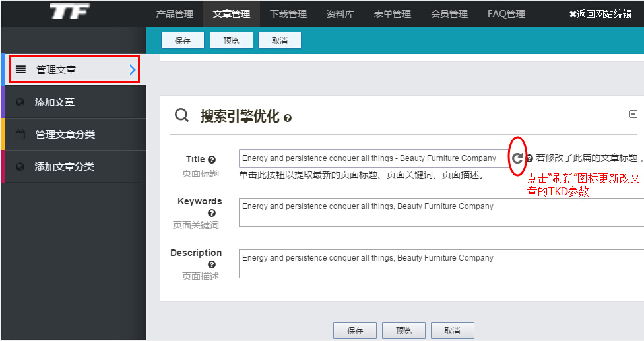The width and height of the screenshot is (644, 341).
Task: Switch to the 下载管理 menu
Action: pyautogui.click(x=288, y=14)
